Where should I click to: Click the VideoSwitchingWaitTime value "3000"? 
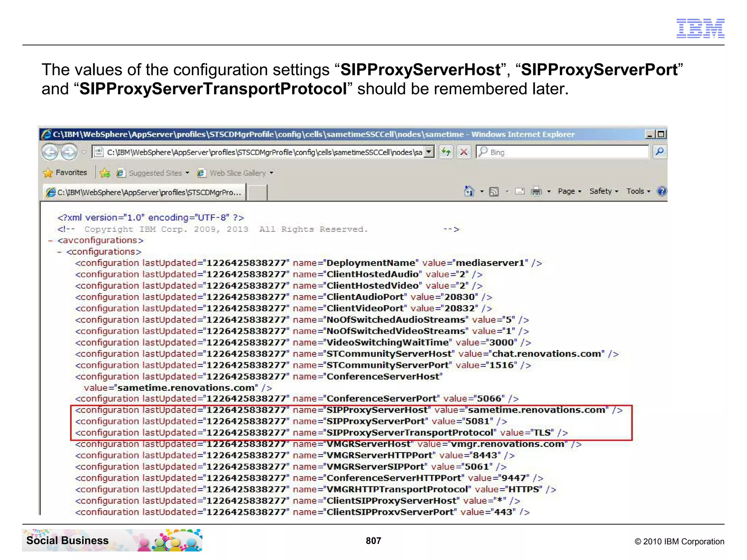click(x=501, y=343)
